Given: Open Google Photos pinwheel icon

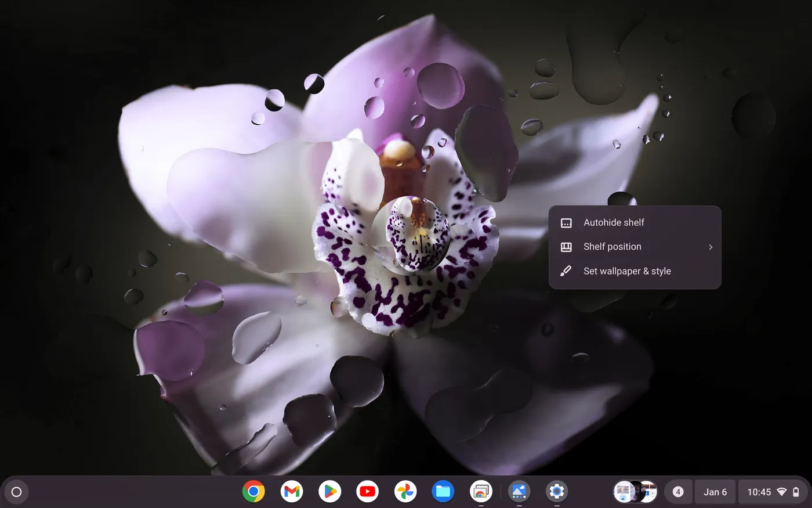Looking at the screenshot, I should [405, 492].
